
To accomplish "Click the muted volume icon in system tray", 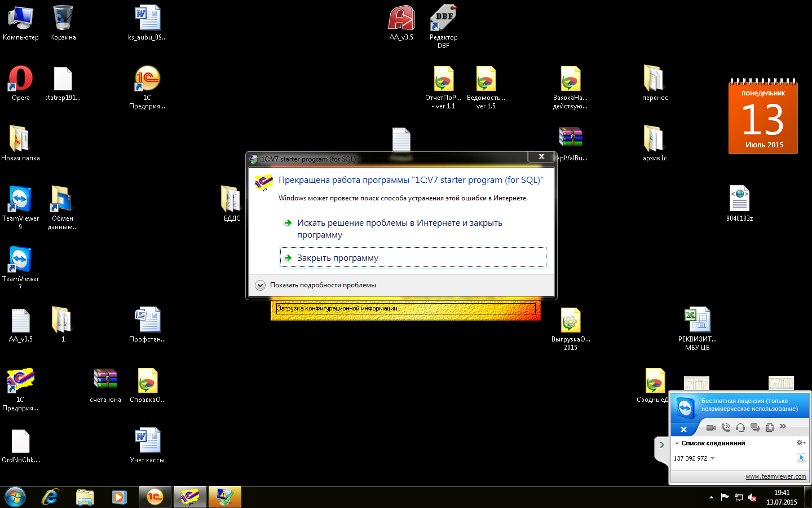I will click(752, 497).
